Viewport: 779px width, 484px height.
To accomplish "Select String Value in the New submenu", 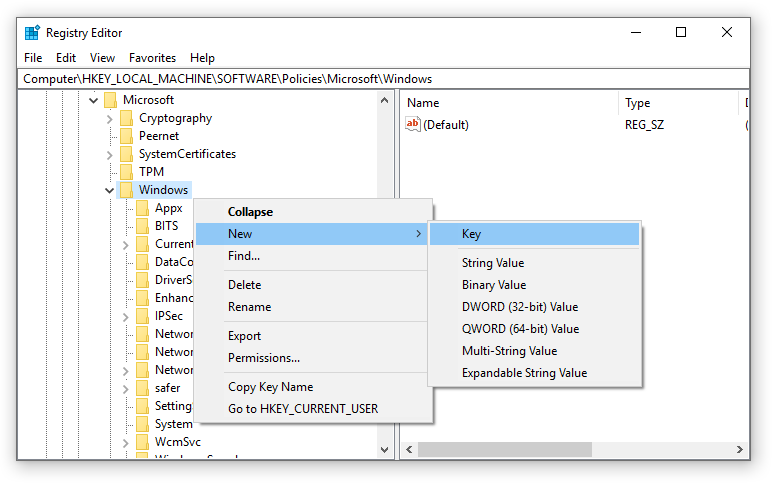I will (x=535, y=263).
